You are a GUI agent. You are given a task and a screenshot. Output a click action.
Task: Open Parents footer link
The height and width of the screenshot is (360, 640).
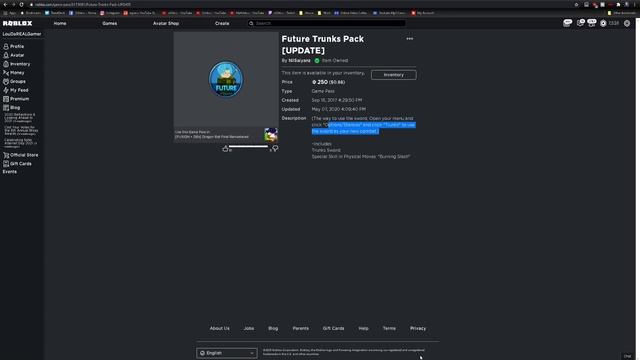tap(300, 328)
